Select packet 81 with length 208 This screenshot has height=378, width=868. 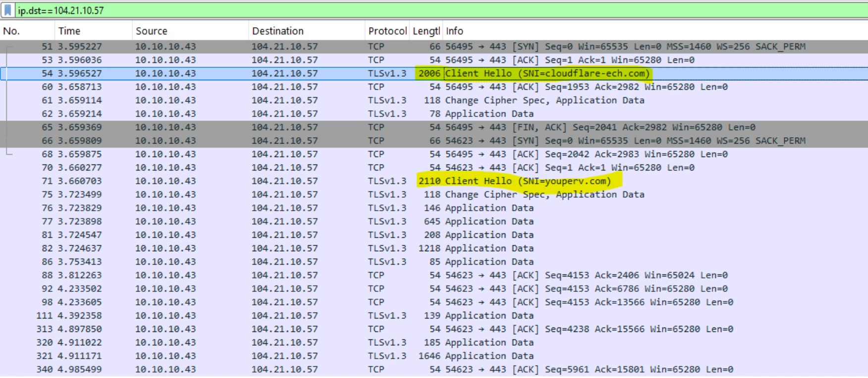tap(434, 235)
